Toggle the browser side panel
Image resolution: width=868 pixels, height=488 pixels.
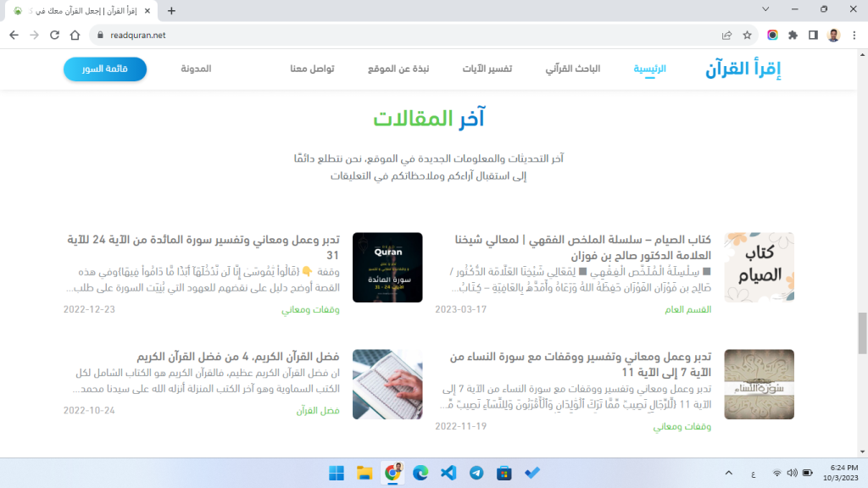coord(813,35)
